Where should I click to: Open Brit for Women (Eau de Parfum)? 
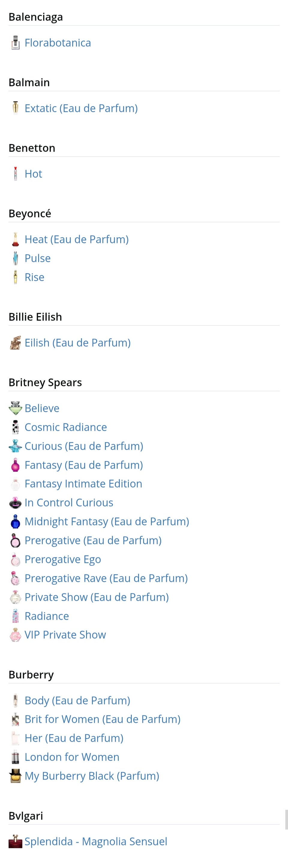click(103, 719)
